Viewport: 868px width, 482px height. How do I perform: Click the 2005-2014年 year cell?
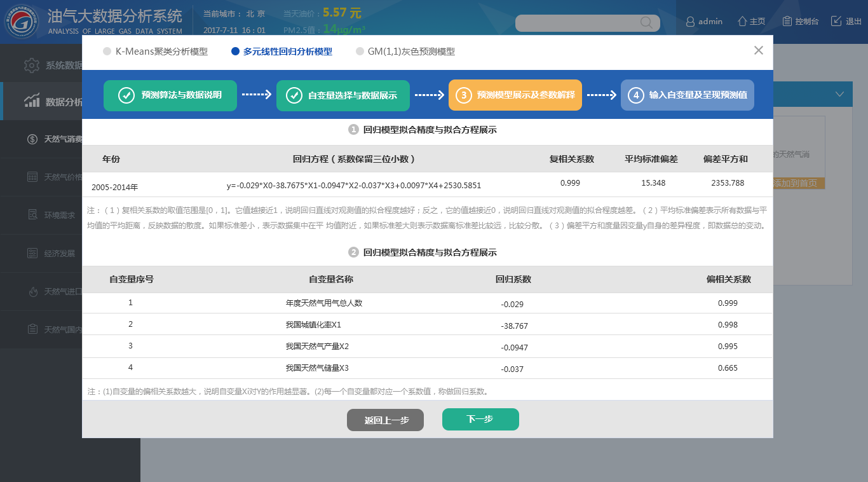(115, 187)
